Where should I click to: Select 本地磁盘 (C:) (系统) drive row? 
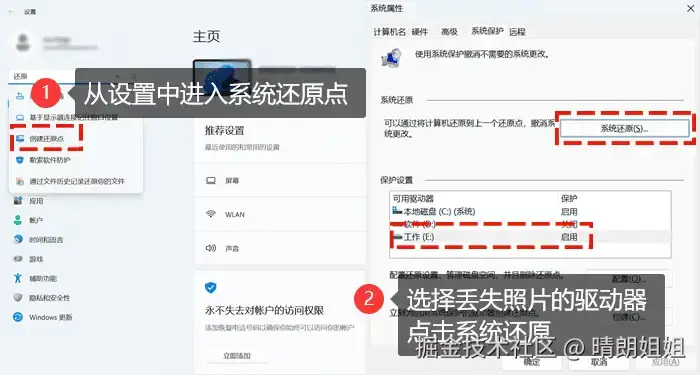point(530,212)
